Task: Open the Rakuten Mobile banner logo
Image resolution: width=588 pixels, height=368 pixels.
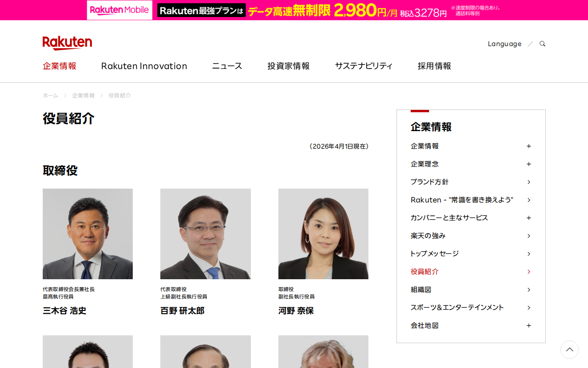Action: tap(119, 10)
